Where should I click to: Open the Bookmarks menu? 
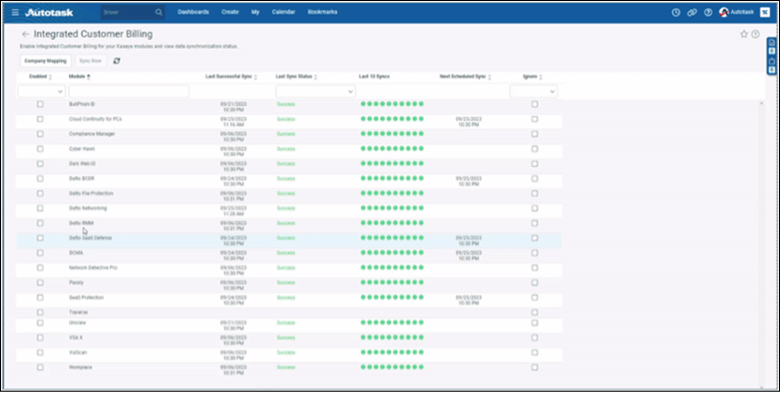pos(322,12)
